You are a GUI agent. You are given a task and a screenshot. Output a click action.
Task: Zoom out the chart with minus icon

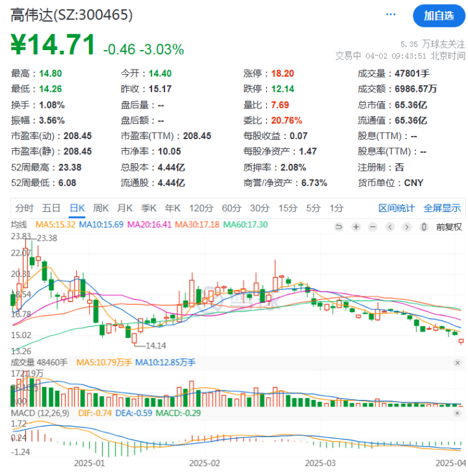(373, 227)
